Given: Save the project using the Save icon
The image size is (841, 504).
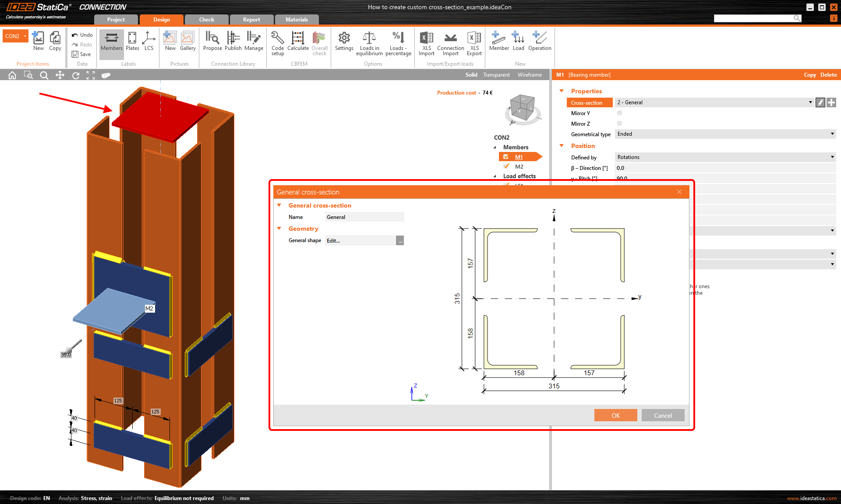Looking at the screenshot, I should pos(82,54).
